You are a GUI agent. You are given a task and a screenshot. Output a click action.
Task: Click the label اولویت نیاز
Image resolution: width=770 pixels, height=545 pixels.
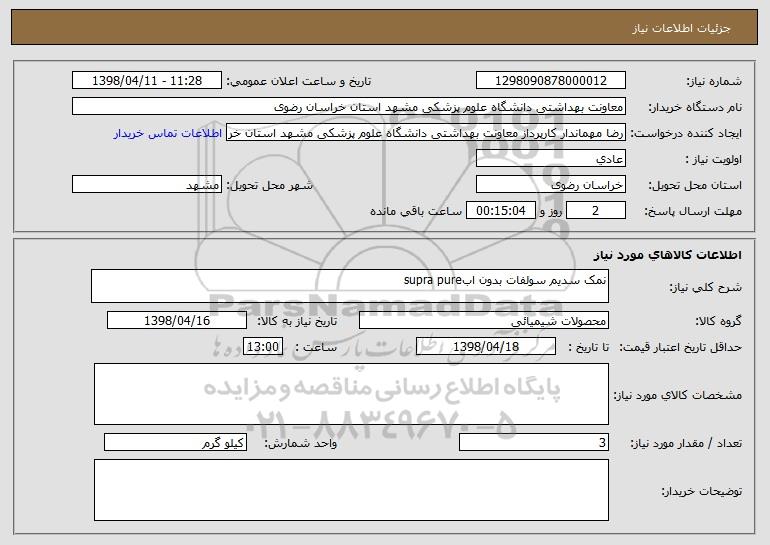coord(714,159)
